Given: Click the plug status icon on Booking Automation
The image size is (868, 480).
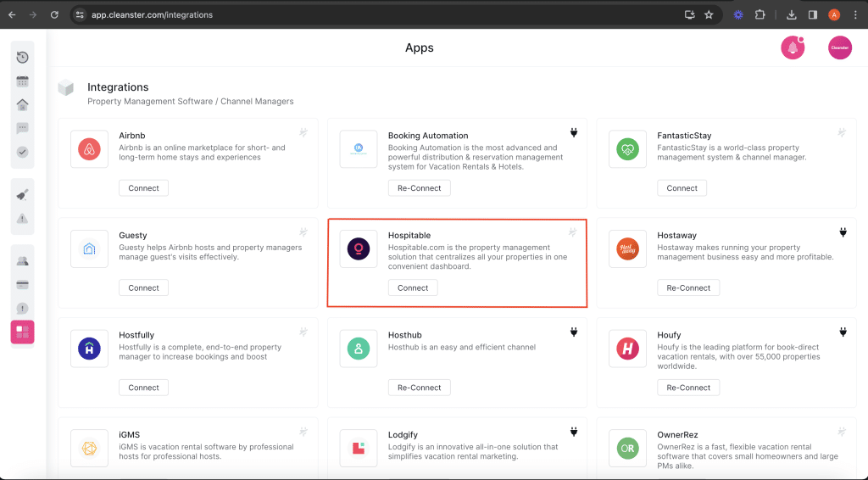Looking at the screenshot, I should [x=574, y=132].
